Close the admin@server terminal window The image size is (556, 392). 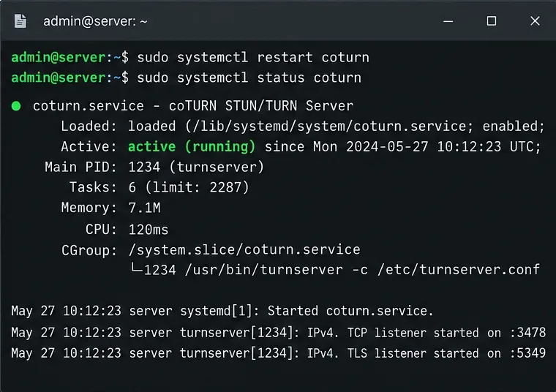point(535,21)
